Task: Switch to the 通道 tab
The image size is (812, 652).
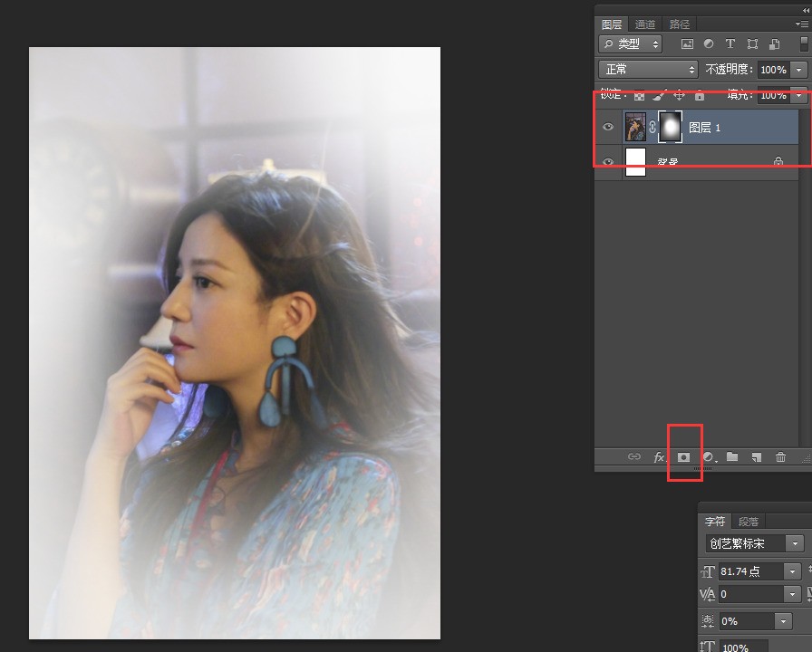Action: tap(645, 24)
